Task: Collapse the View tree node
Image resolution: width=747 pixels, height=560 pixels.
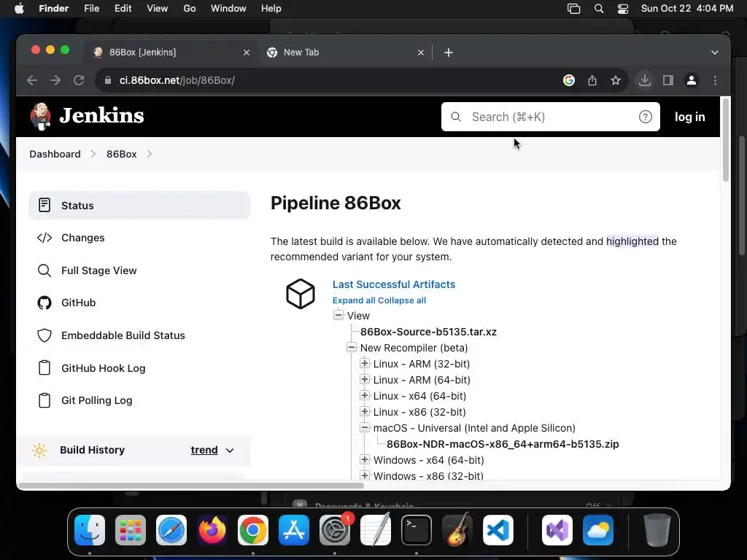Action: click(338, 315)
